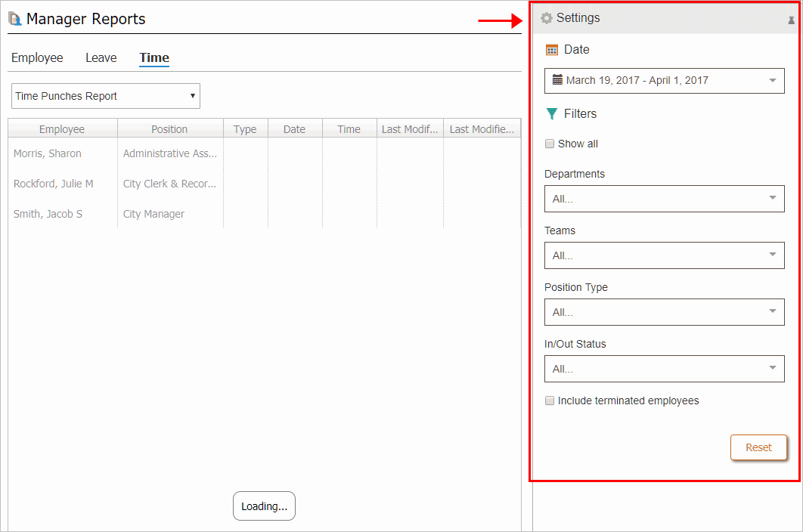Open the Position Type dropdown
Image resolution: width=803 pixels, height=532 pixels.
click(664, 312)
